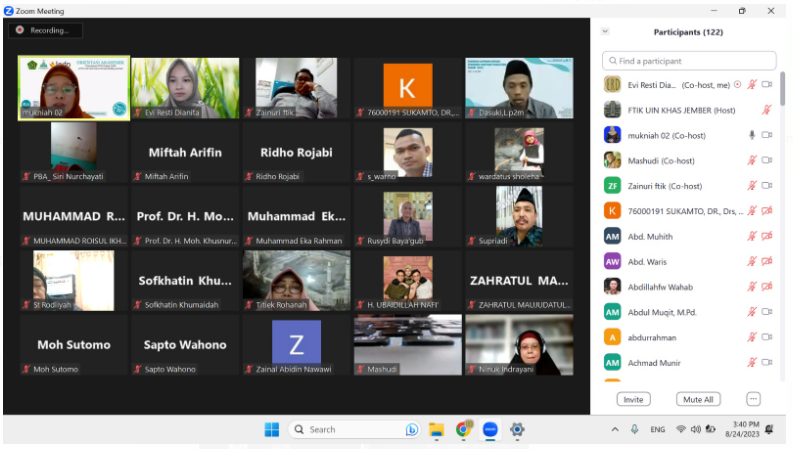Select the wardatus sholeha video tile
This screenshot has width=793, height=449.
tap(519, 152)
